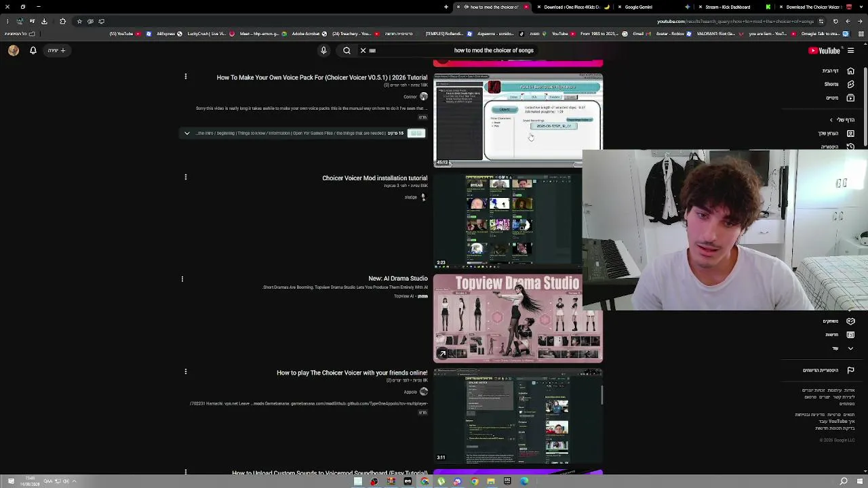Open options menu for Voice Pack tutorial video

click(185, 77)
